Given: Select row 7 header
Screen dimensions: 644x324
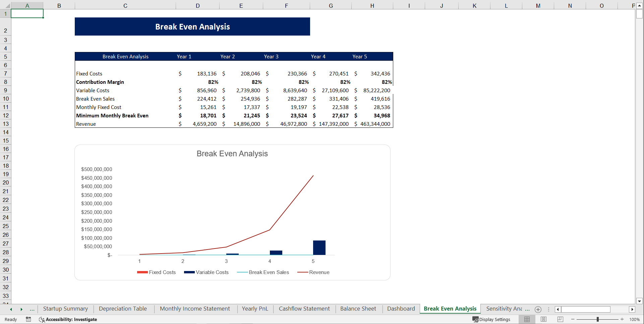Looking at the screenshot, I should [x=6, y=73].
